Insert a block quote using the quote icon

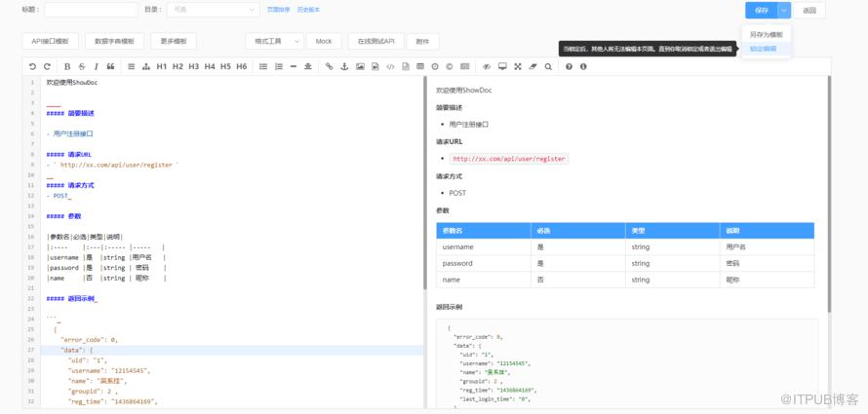[x=110, y=66]
